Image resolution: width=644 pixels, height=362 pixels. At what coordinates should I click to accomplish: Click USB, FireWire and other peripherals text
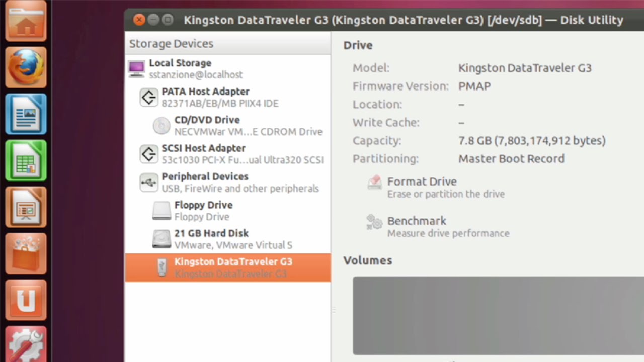(x=240, y=189)
